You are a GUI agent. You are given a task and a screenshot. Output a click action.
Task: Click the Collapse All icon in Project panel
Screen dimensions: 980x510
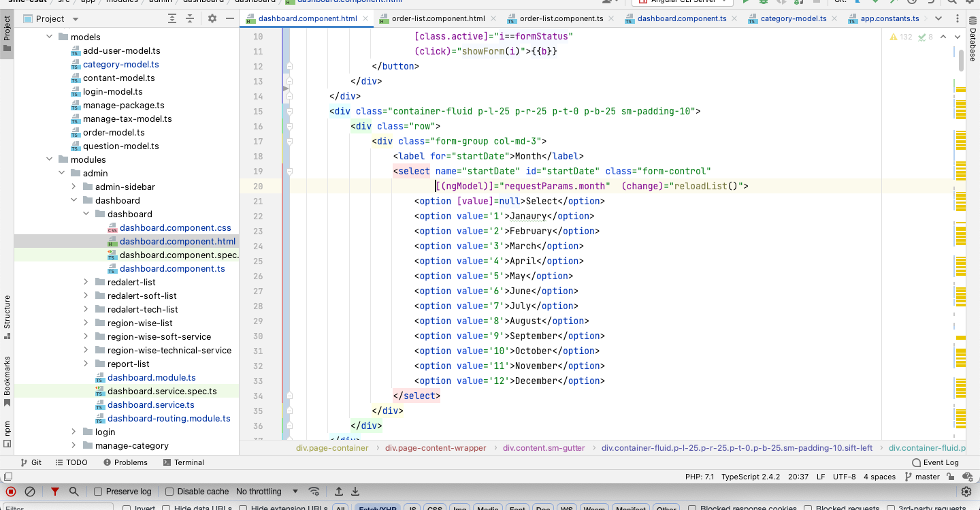point(191,19)
